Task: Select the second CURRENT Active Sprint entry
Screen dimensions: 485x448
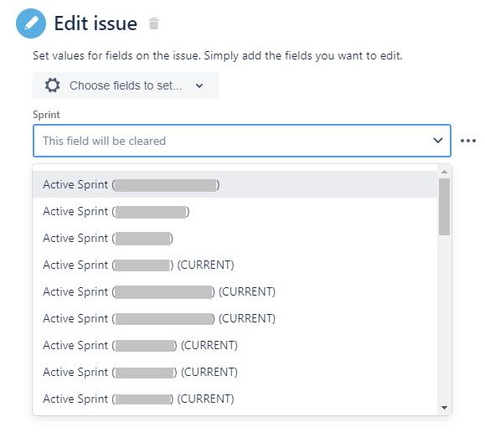Action: tap(235, 292)
